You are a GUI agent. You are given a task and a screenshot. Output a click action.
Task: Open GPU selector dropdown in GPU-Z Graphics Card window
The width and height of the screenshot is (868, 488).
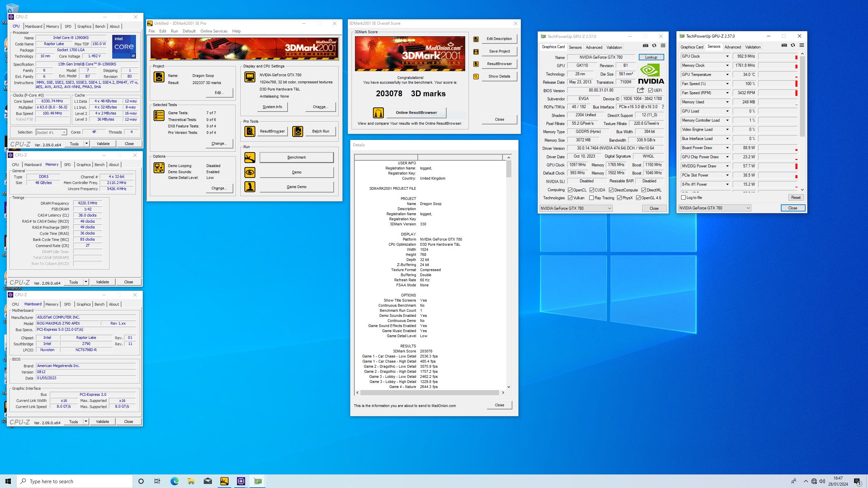pyautogui.click(x=576, y=208)
